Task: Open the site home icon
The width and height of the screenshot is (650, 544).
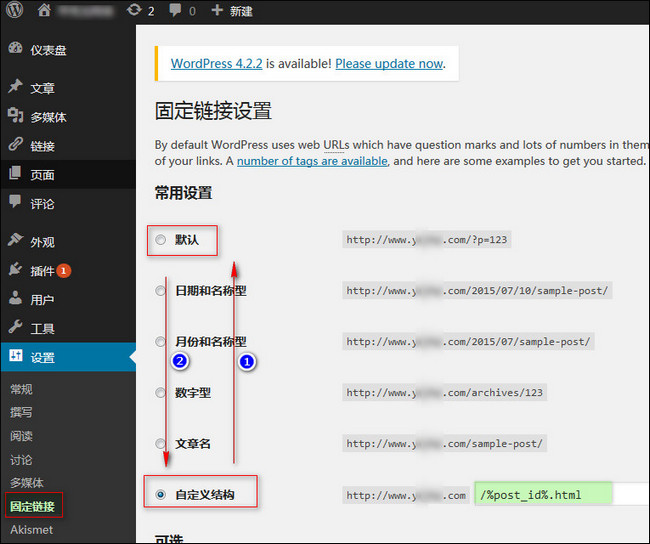Action: tap(44, 11)
